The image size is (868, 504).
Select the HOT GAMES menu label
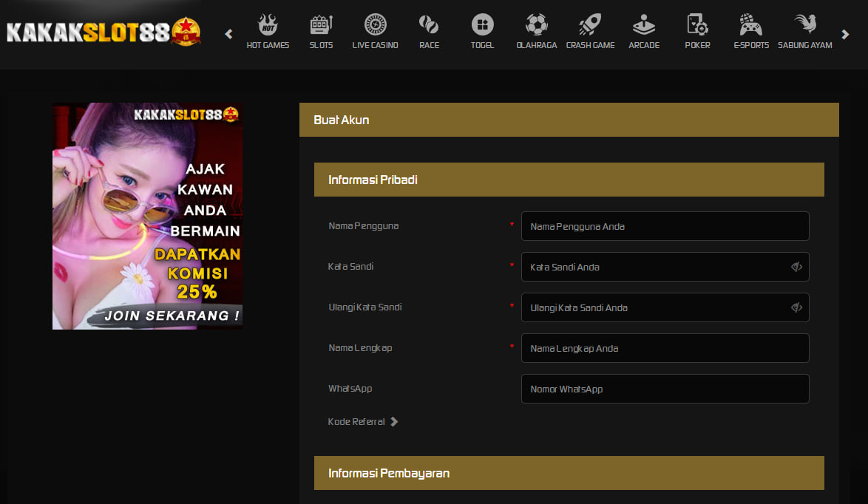[x=268, y=45]
